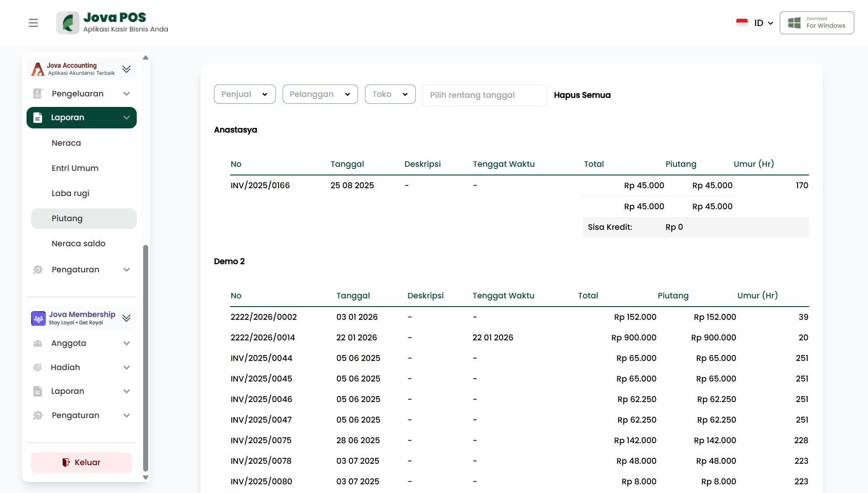Click the Hadiah rewards icon
The image size is (868, 493).
38,367
